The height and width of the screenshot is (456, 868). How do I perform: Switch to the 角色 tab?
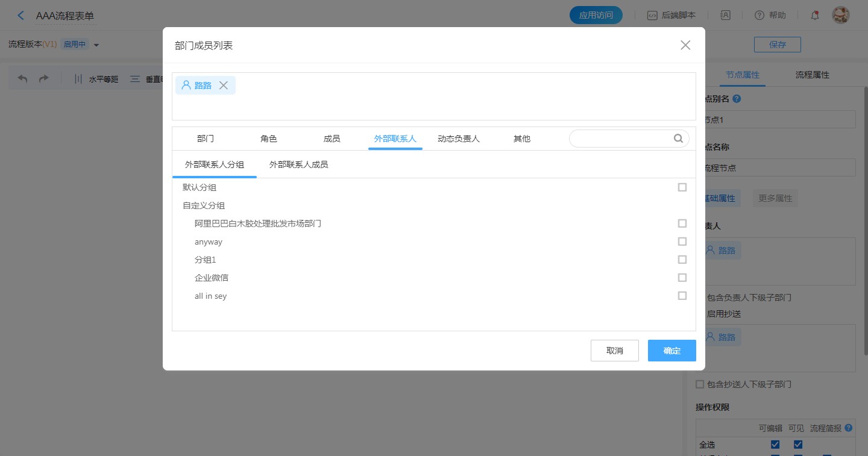[x=269, y=139]
